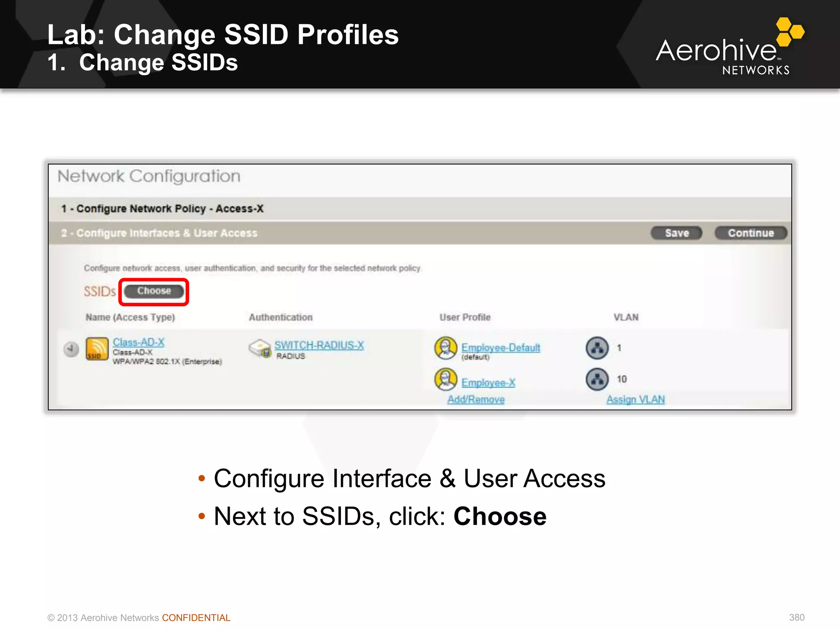The image size is (840, 630).
Task: Click the RADIUS label under SWITCH-RADIUS-X
Action: tap(291, 356)
